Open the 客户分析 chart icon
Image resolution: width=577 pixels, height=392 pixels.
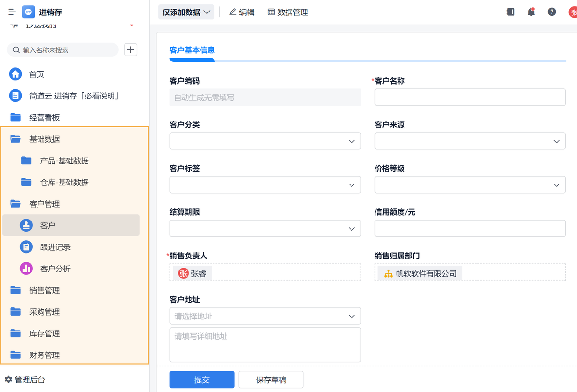pyautogui.click(x=26, y=269)
